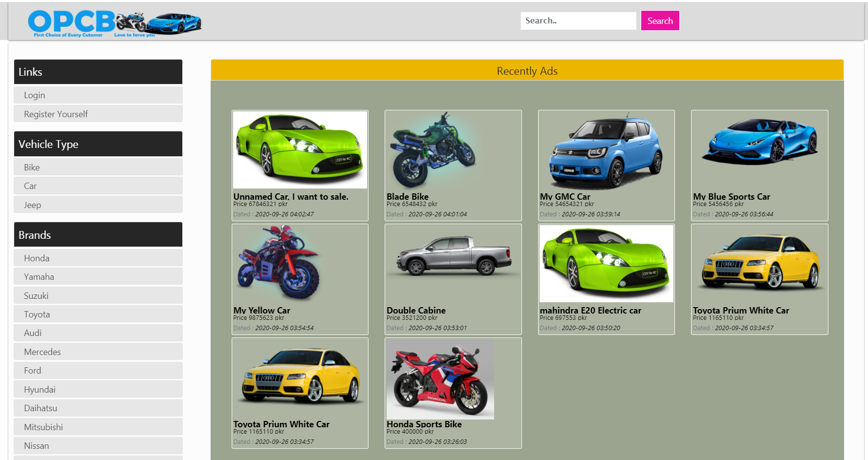Select Bike under Vehicle Type

coord(98,167)
